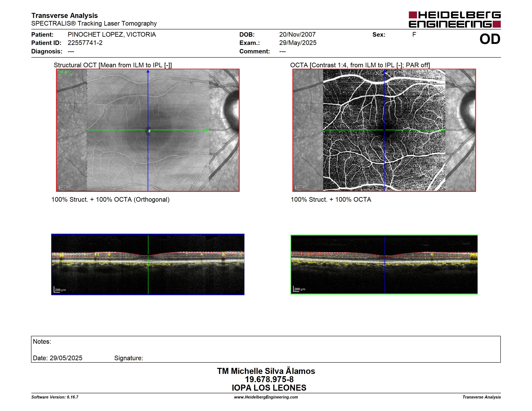The image size is (532, 411).
Task: Click the number 19.678.975-8
Action: pos(269,379)
